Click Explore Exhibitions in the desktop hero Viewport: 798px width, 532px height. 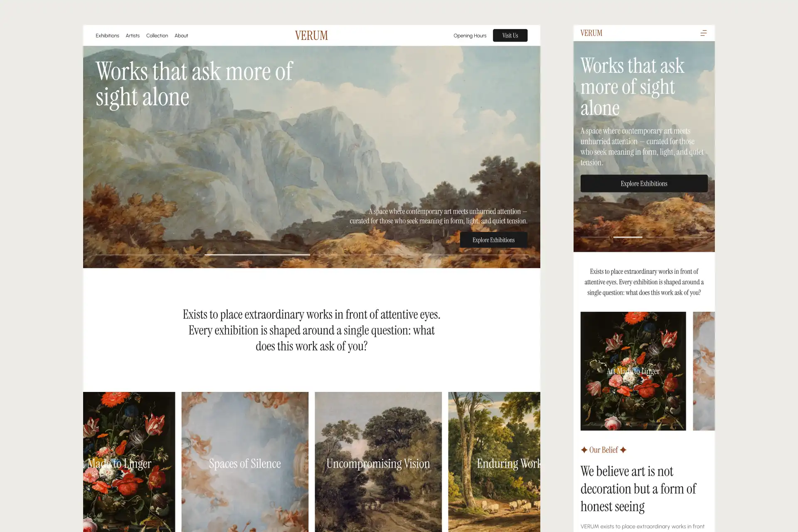pyautogui.click(x=493, y=240)
